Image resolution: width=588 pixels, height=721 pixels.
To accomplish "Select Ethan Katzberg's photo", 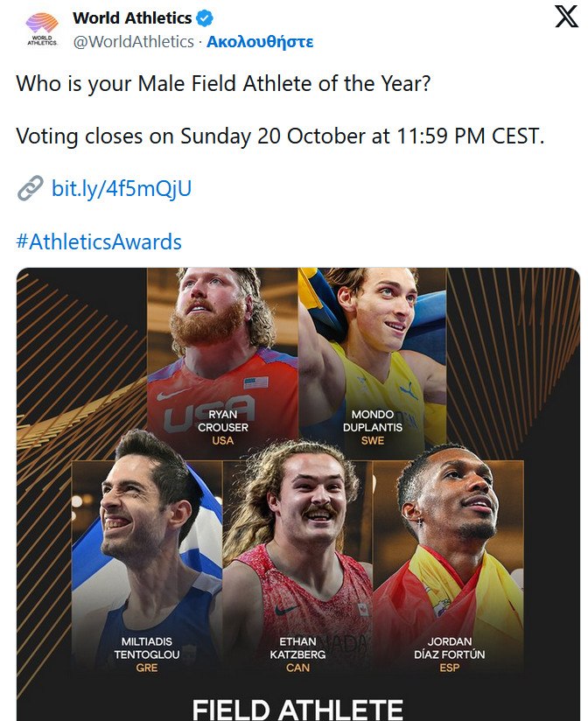I will coord(297,542).
